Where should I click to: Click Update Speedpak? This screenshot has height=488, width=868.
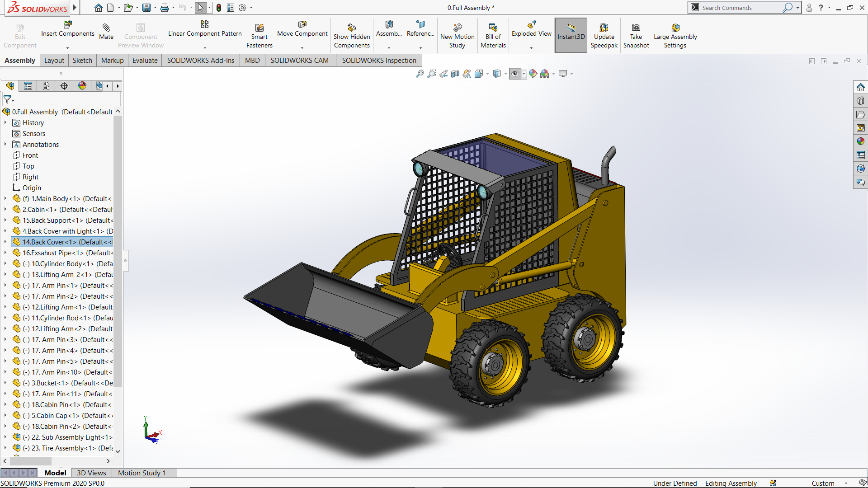pos(604,36)
